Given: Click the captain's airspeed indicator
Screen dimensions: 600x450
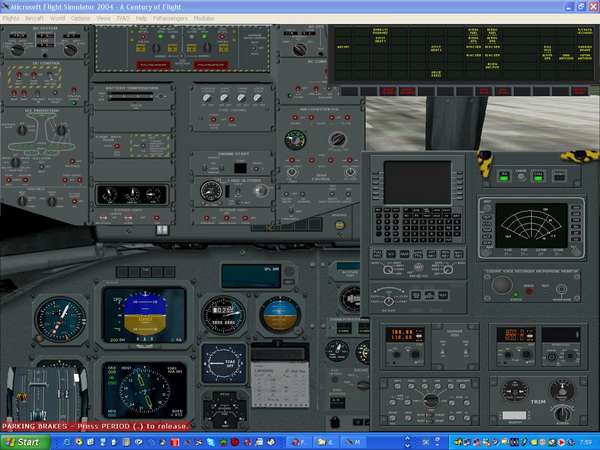Looking at the screenshot, I should click(x=60, y=320).
